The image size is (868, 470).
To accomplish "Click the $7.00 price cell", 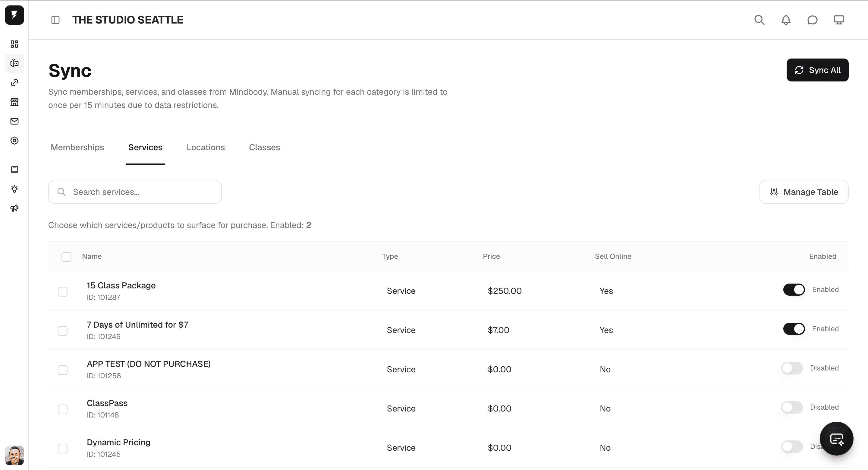I will tap(498, 330).
